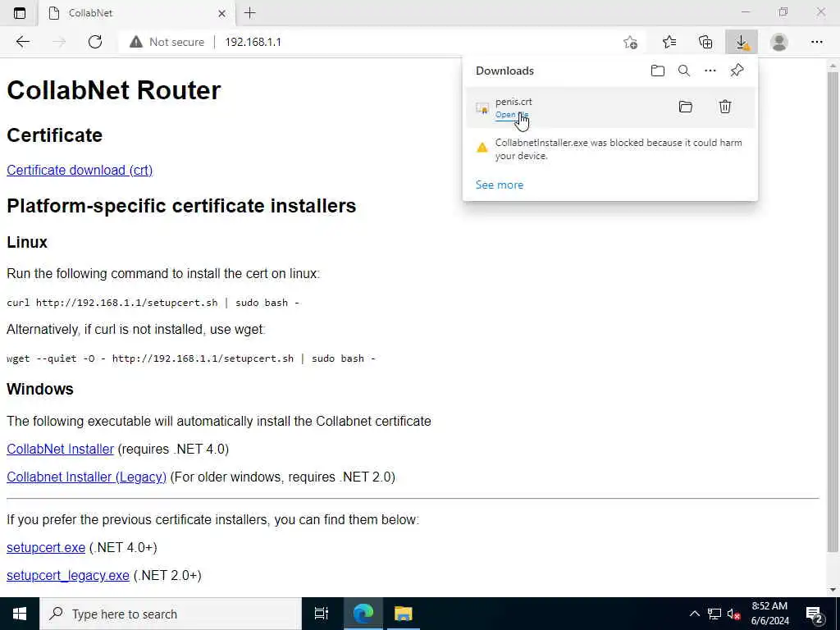Viewport: 840px width, 630px height.
Task: Click Collabnet Installer (Legacy) link
Action: click(86, 477)
